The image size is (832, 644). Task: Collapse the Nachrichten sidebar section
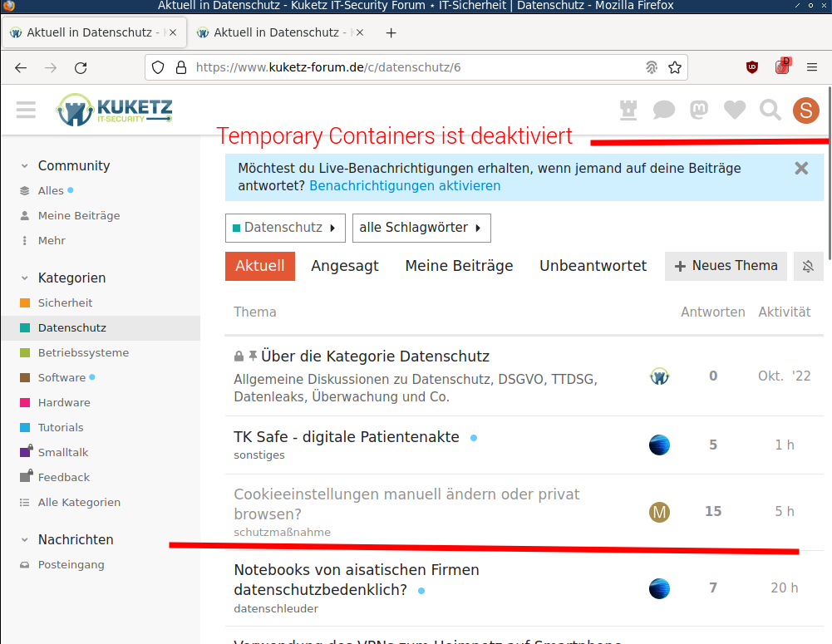tap(66, 539)
